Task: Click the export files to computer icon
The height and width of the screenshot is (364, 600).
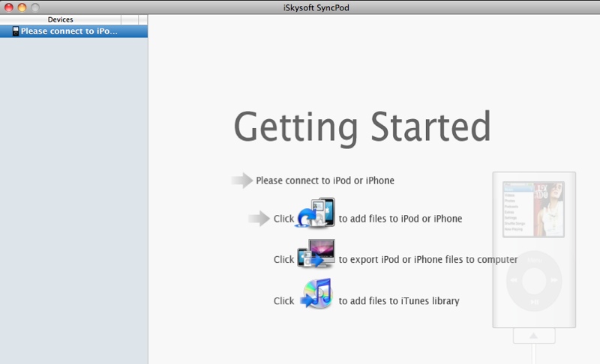Action: 316,254
